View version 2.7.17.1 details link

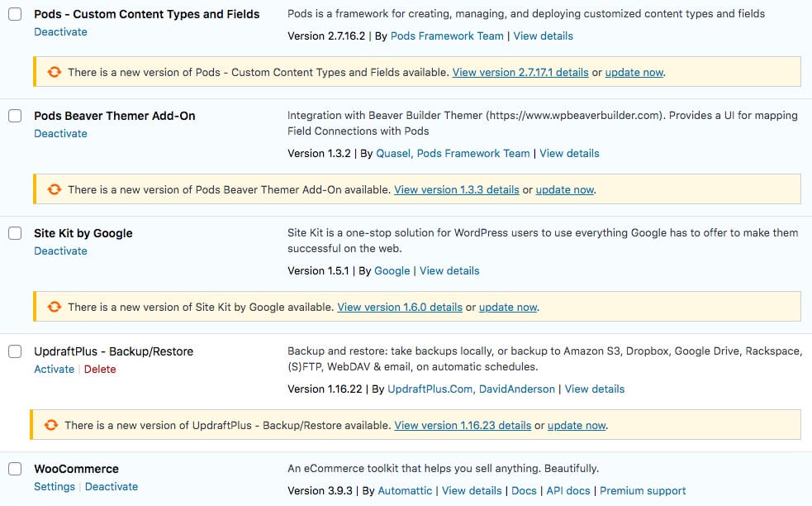point(520,72)
